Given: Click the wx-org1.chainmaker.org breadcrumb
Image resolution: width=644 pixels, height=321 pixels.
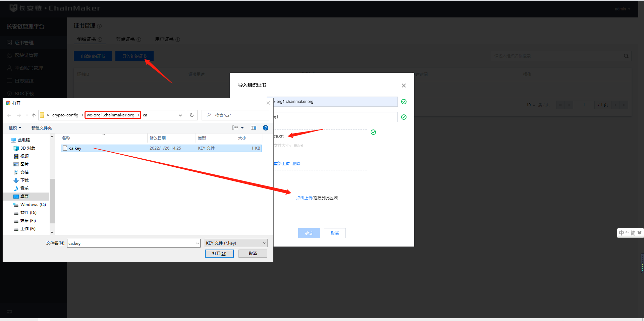Looking at the screenshot, I should coord(111,115).
